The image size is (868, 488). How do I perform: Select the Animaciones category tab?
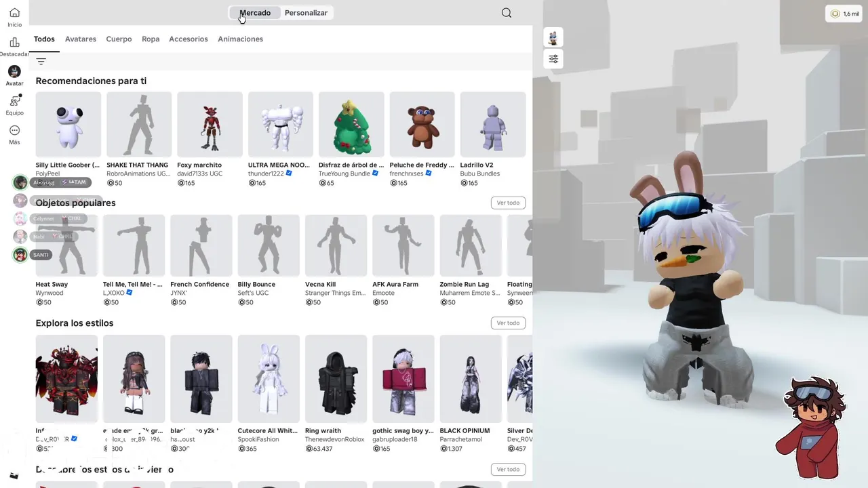(240, 39)
